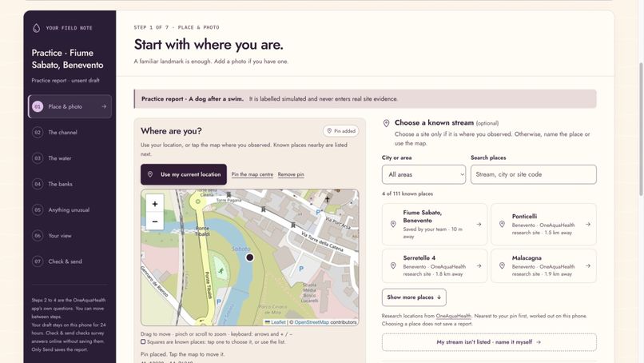Click the Remove pin link
644x363 pixels.
click(291, 174)
